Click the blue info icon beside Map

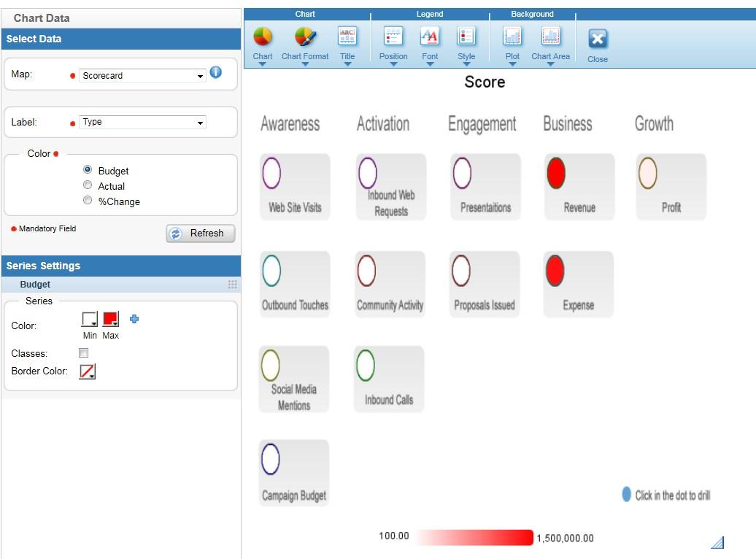pos(216,72)
